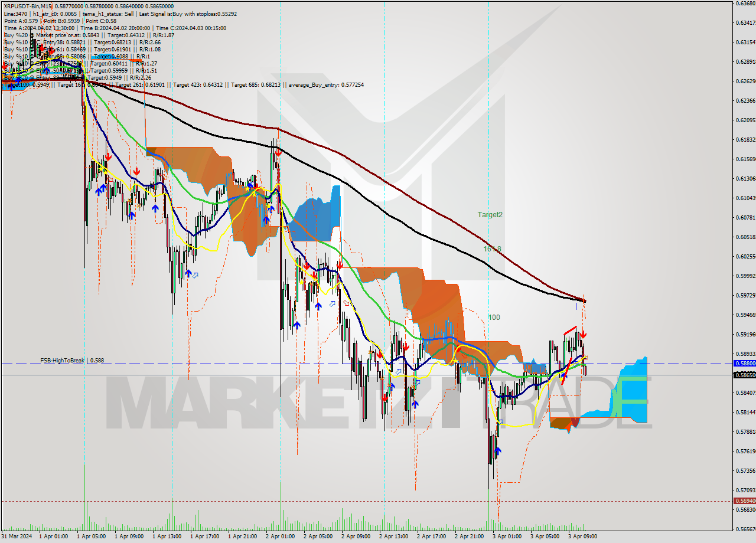Select the '1 Apr 13:00' time label
756x543 pixels.
tap(167, 537)
